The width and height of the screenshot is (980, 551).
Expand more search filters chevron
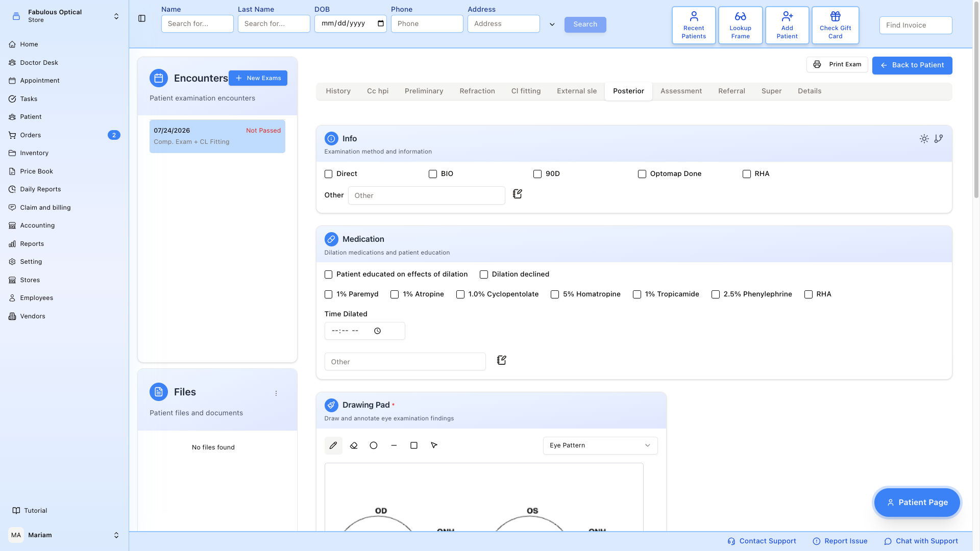tap(552, 24)
